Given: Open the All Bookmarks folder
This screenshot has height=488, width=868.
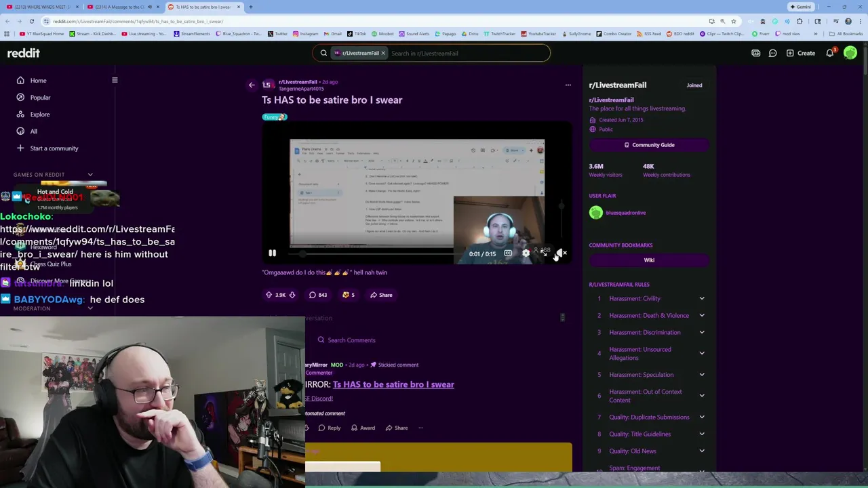Looking at the screenshot, I should click(846, 33).
